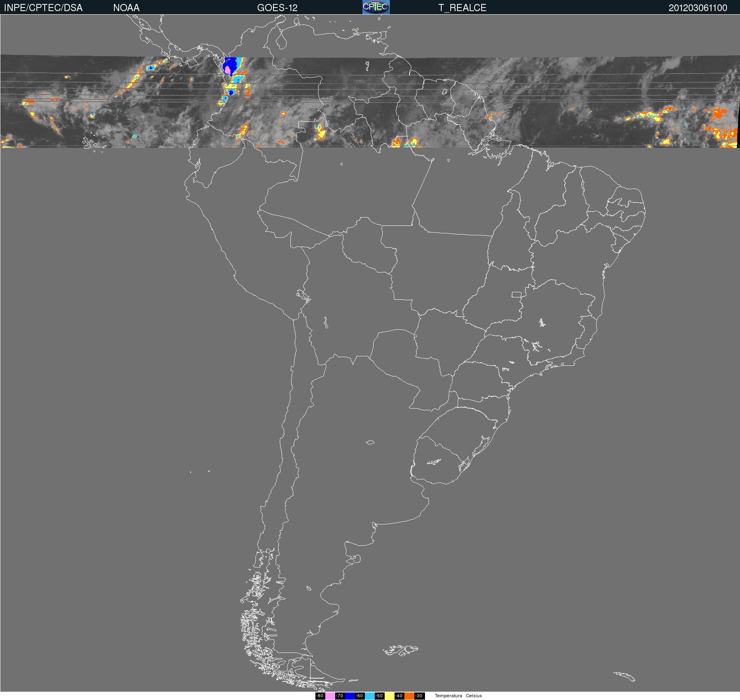The width and height of the screenshot is (740, 700).
Task: Click the NOAA label in the header
Action: pyautogui.click(x=126, y=8)
